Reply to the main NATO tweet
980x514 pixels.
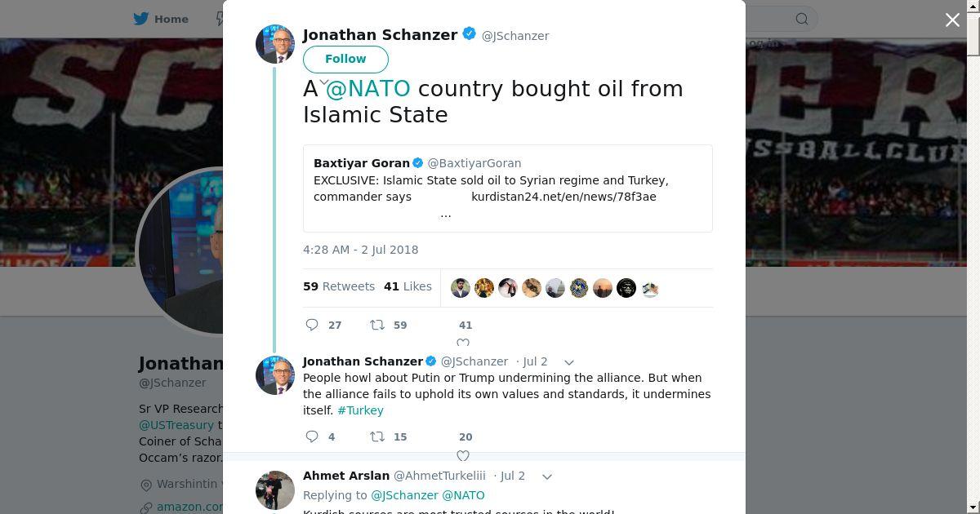pyautogui.click(x=312, y=325)
